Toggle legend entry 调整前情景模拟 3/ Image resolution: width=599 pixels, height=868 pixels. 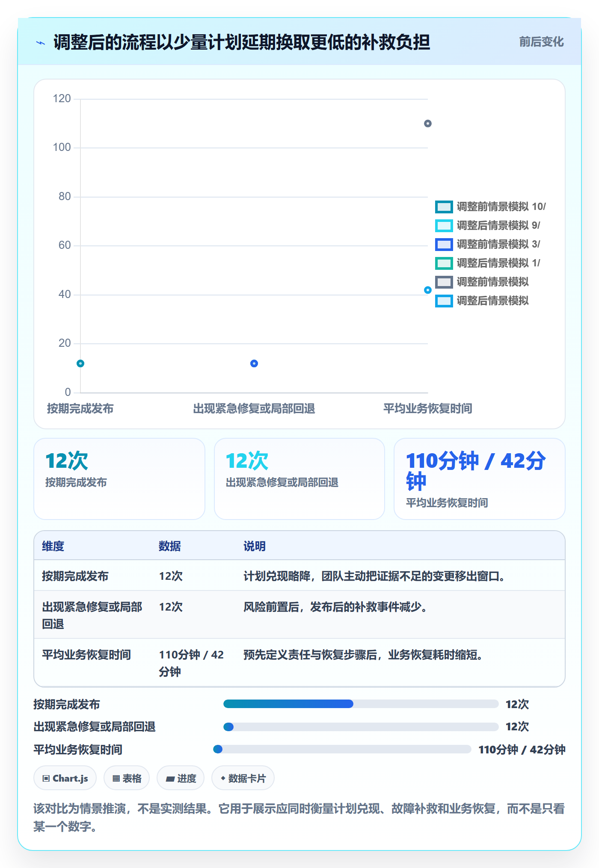tap(488, 244)
